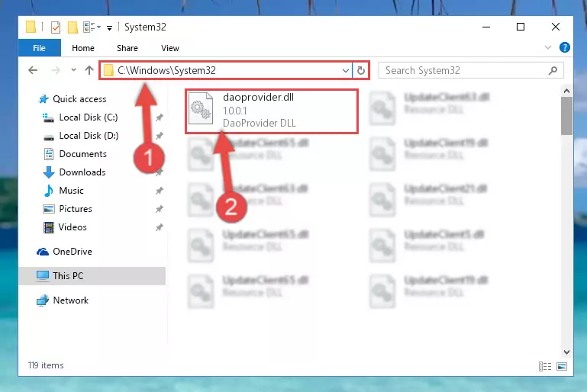This screenshot has height=392, width=587.
Task: Switch to Large icons view in status bar
Action: [x=562, y=366]
